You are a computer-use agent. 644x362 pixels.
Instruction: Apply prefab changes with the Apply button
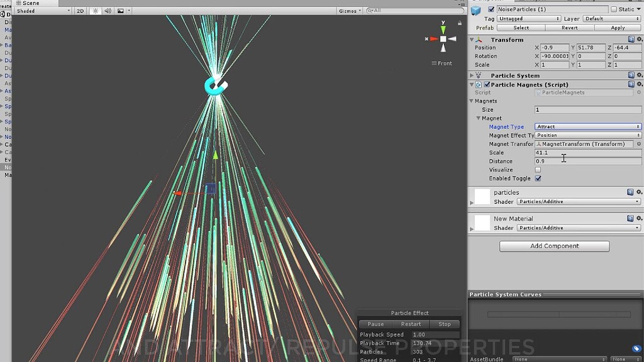coord(618,28)
